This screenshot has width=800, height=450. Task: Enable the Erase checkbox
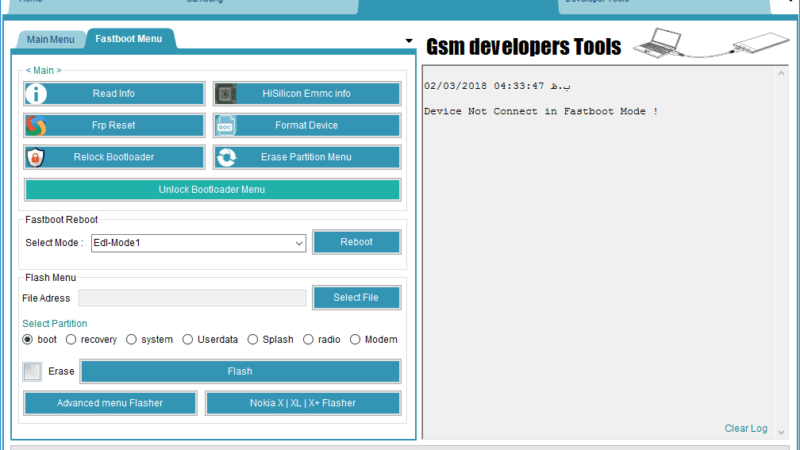coord(32,371)
